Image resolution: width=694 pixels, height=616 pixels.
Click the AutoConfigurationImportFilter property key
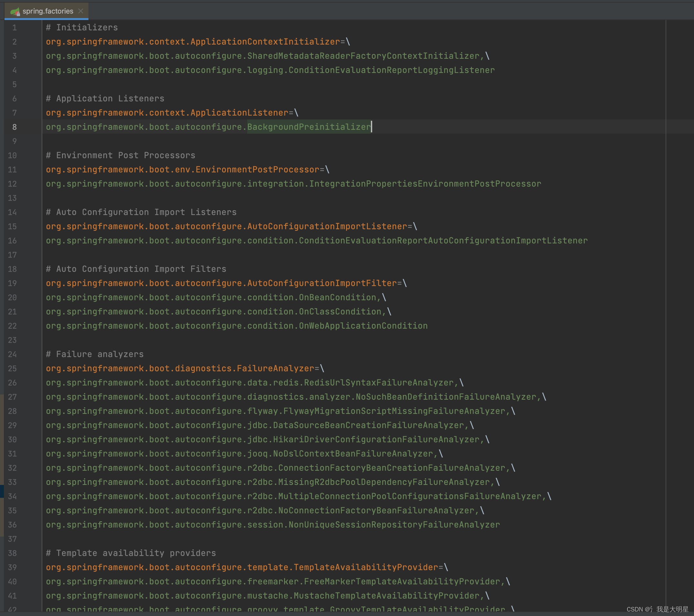(322, 283)
